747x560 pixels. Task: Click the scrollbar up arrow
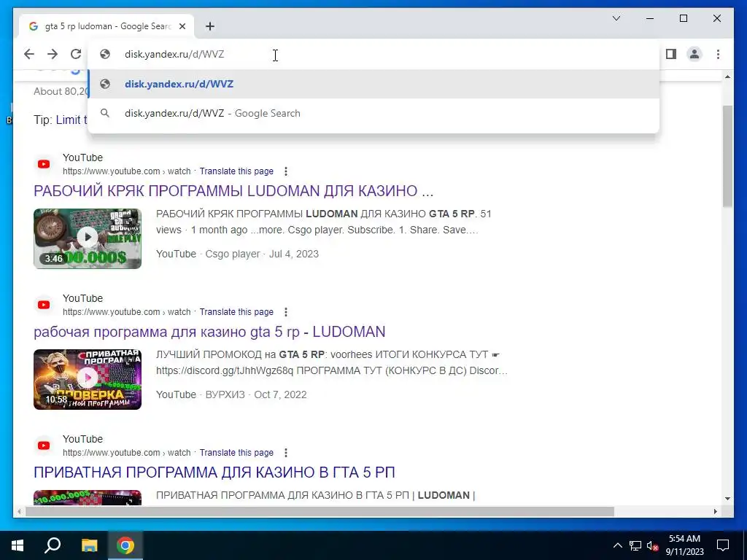(x=727, y=77)
